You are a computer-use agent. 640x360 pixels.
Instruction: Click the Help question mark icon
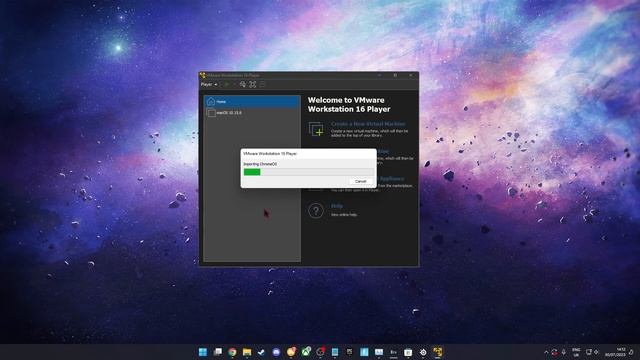[316, 211]
